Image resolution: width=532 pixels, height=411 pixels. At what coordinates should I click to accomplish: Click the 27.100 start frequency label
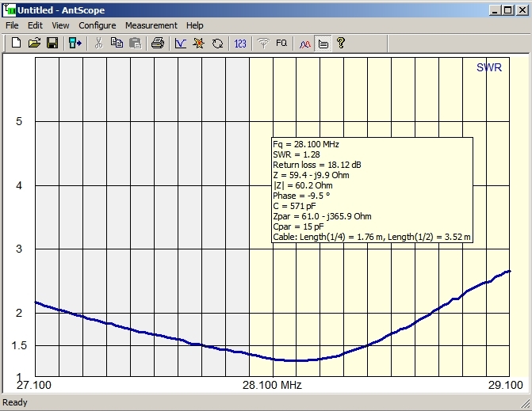click(34, 385)
